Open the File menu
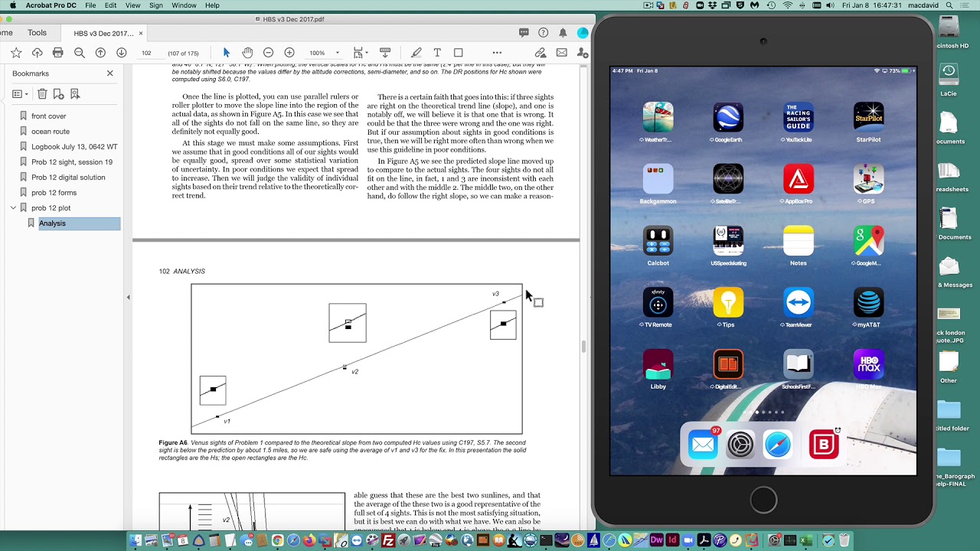980x551 pixels. coord(90,5)
